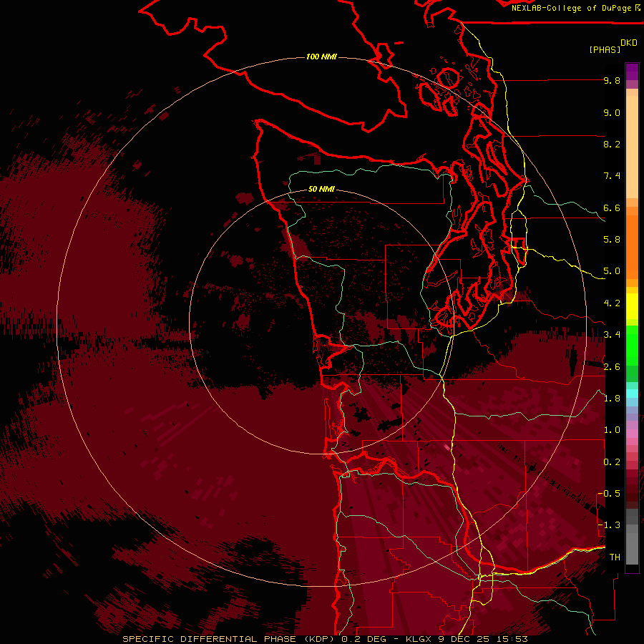Click the 8.2 value on color scale
The image size is (644, 644).
coord(612,144)
